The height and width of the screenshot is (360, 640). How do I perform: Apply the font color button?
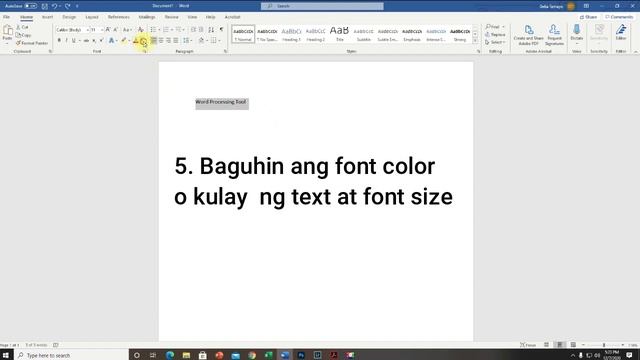136,40
